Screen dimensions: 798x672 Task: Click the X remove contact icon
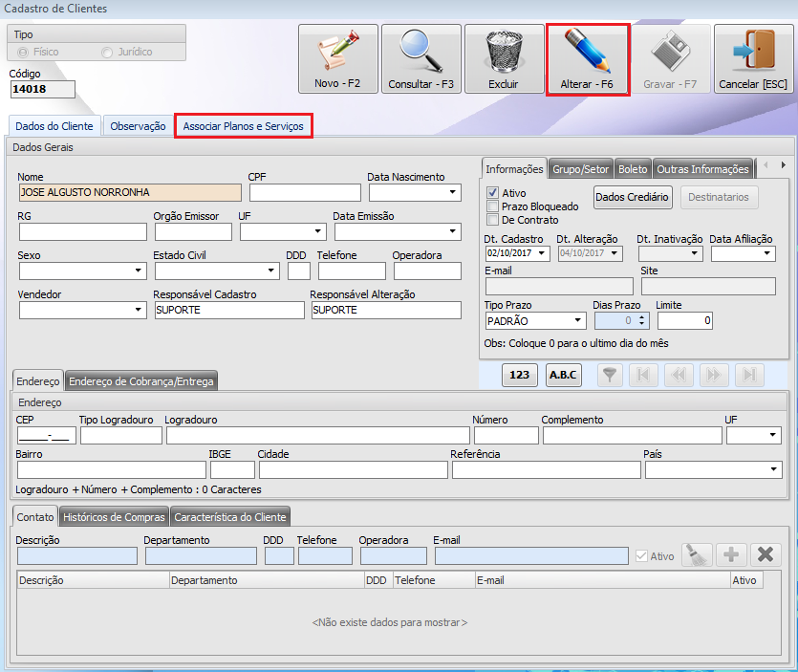point(766,554)
